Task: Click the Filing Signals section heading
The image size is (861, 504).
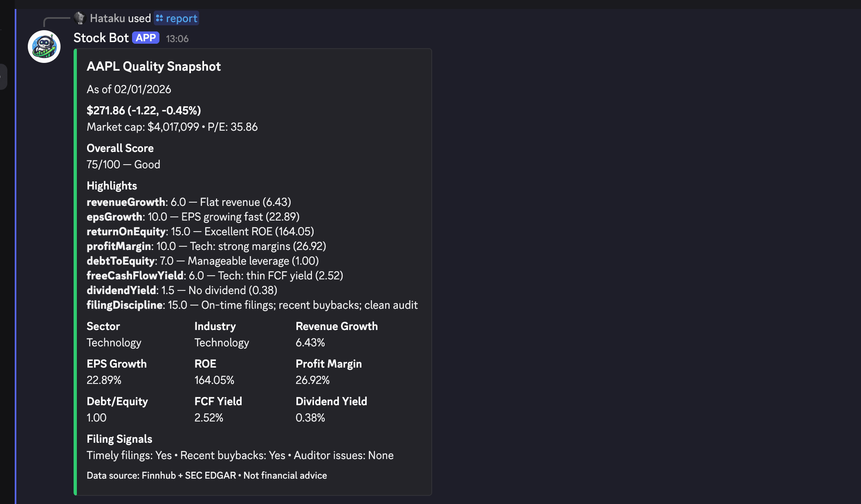Action: click(119, 439)
